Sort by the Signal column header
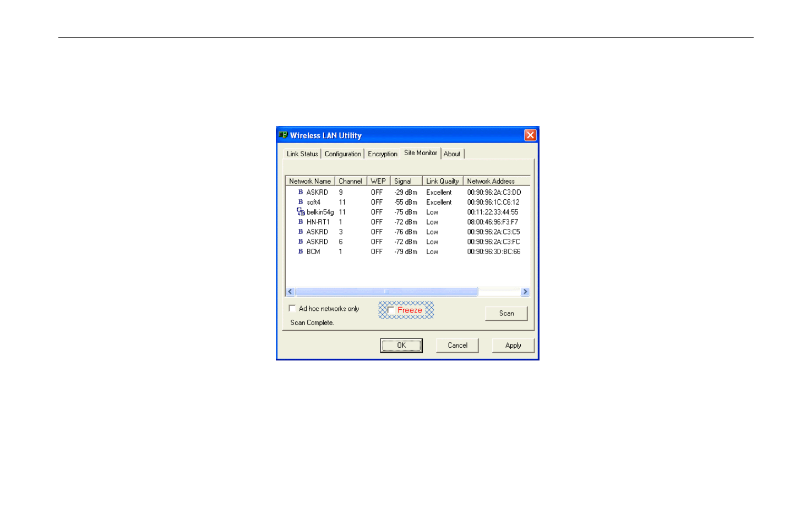This screenshot has width=812, height=525. pos(406,181)
